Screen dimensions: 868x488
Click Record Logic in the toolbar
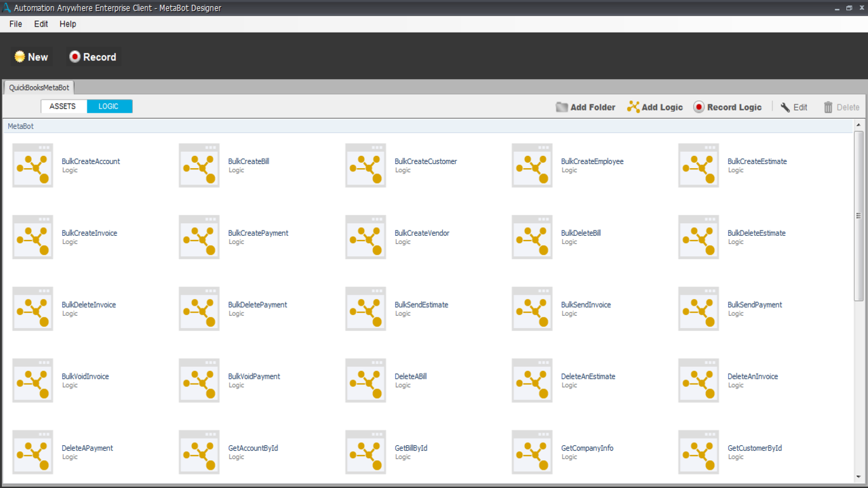tap(728, 107)
